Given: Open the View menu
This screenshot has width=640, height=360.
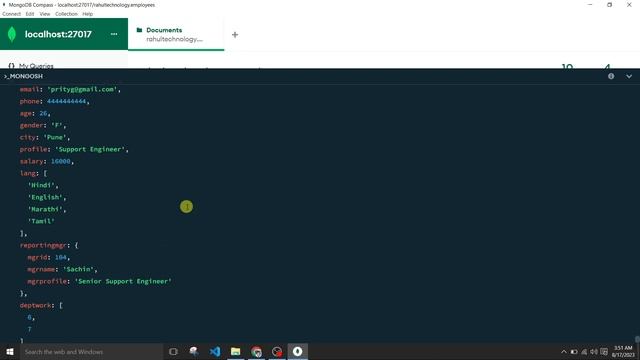Looking at the screenshot, I should coord(44,14).
